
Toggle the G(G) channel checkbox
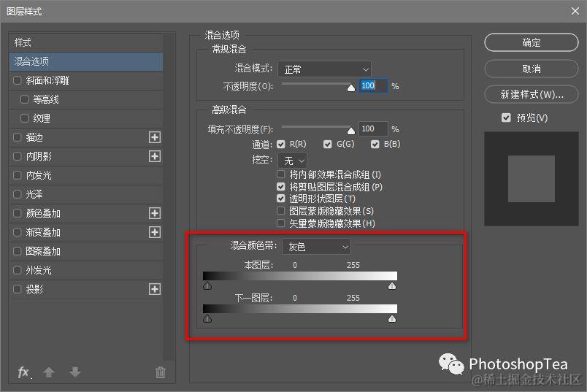328,144
